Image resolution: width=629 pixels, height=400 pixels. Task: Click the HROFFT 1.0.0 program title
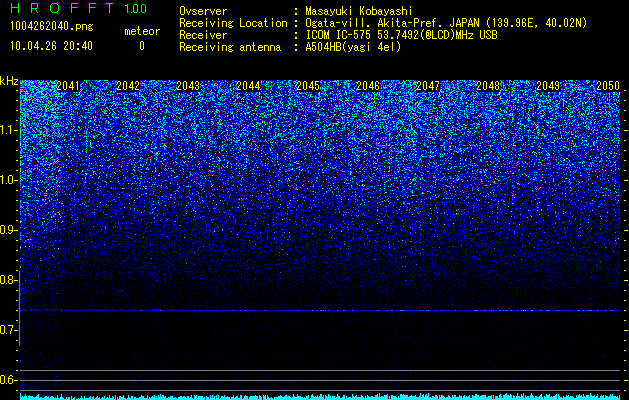(x=78, y=8)
